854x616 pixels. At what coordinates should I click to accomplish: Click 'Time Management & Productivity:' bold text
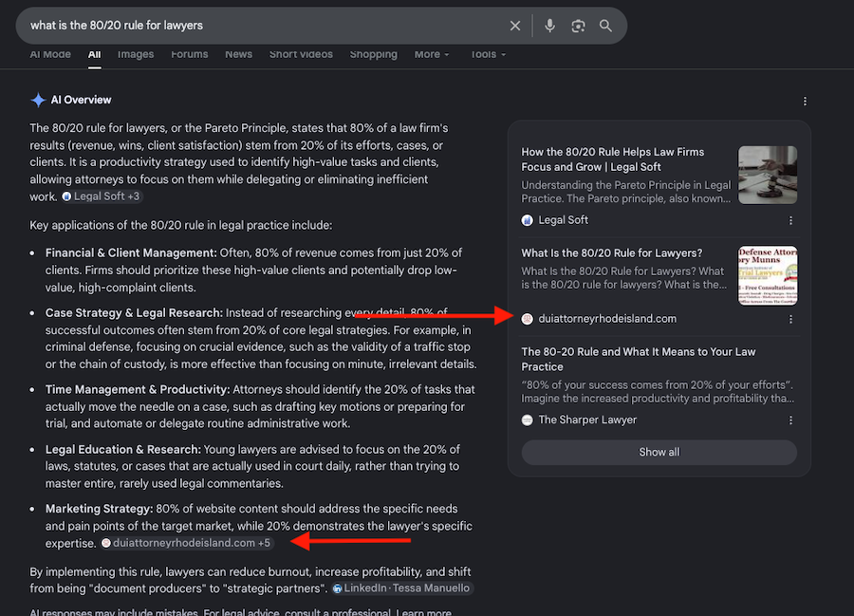click(138, 389)
